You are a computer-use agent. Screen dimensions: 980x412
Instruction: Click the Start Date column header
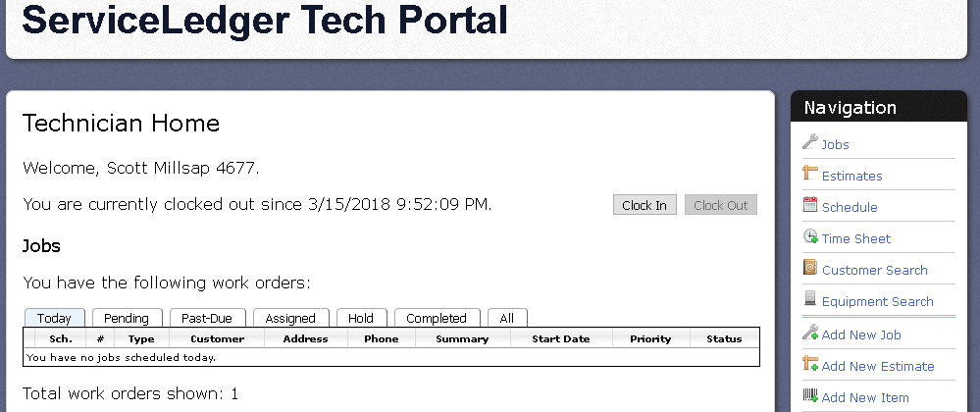560,338
